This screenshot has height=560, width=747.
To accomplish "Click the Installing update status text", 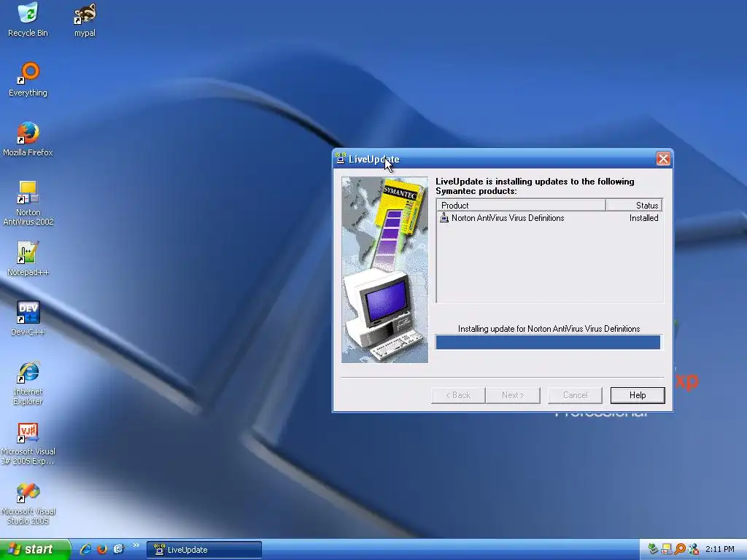I will [x=549, y=329].
